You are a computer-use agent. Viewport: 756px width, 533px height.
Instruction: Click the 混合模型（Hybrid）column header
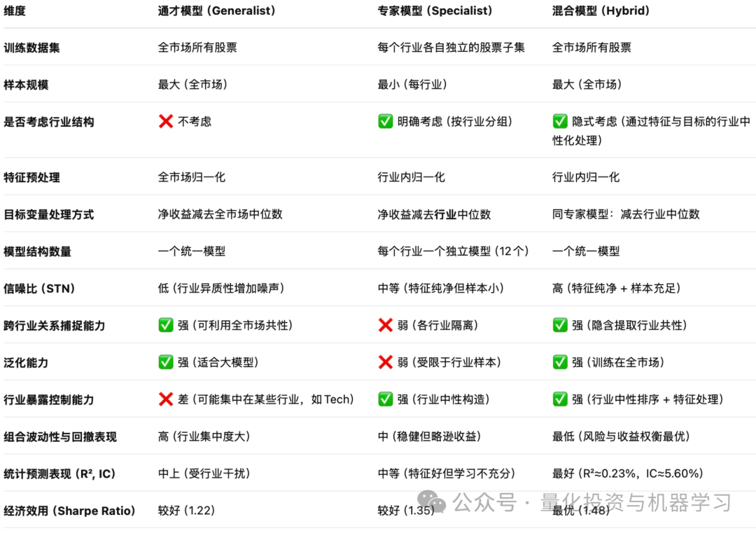click(x=601, y=11)
